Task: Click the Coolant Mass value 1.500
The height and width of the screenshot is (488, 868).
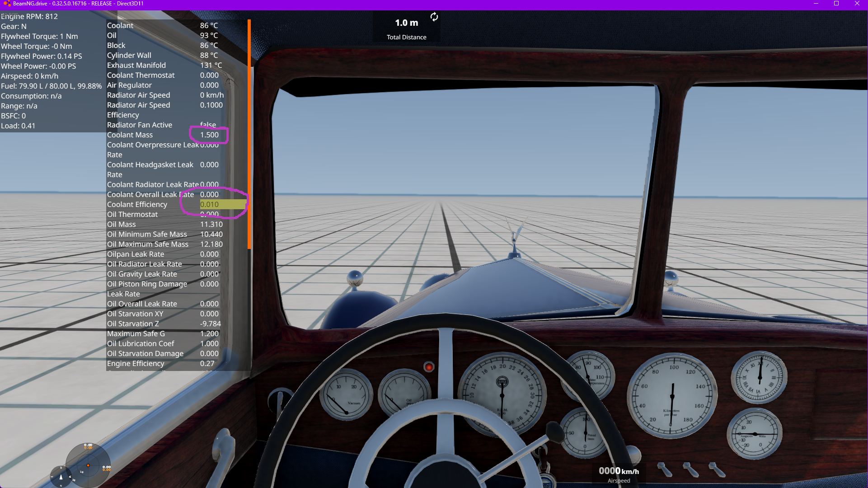Action: [209, 135]
